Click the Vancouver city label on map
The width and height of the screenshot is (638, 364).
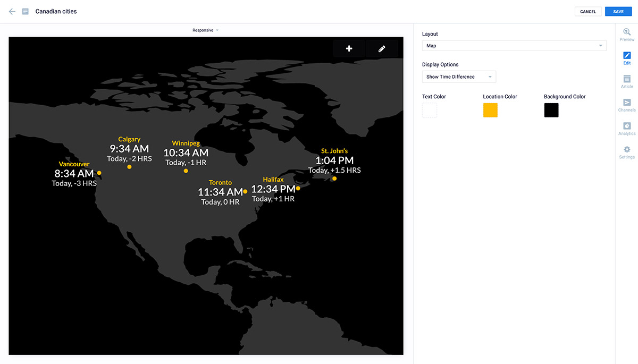(x=74, y=164)
